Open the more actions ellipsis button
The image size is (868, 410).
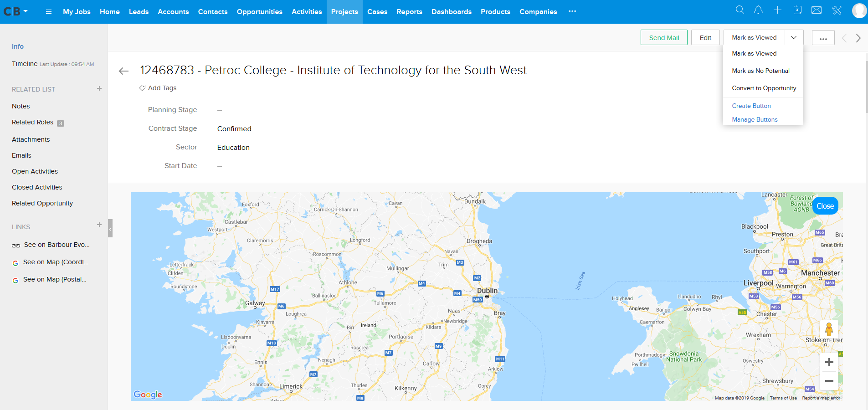click(823, 38)
